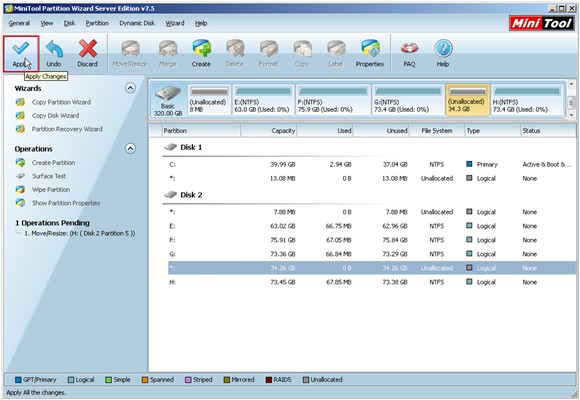The height and width of the screenshot is (400, 580).
Task: Select the 13.08 MB unallocated row
Action: click(x=372, y=178)
